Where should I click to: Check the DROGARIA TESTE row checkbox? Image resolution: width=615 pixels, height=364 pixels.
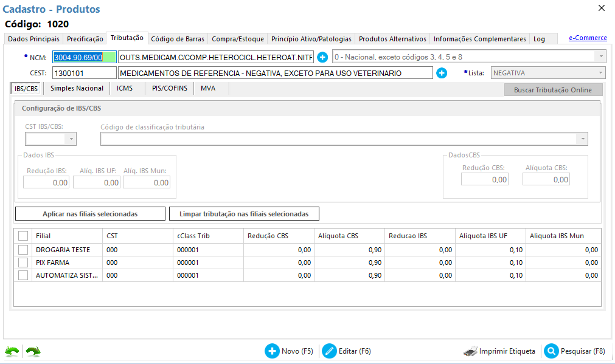pos(23,250)
